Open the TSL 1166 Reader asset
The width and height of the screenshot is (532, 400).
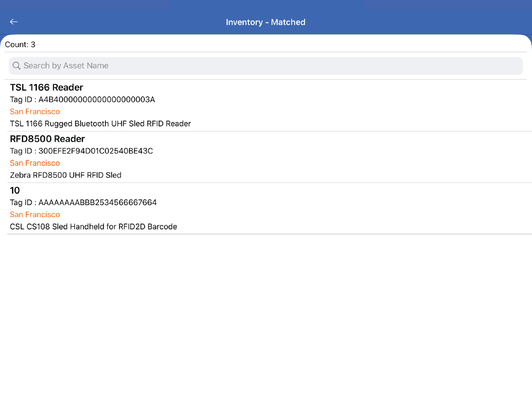(46, 87)
